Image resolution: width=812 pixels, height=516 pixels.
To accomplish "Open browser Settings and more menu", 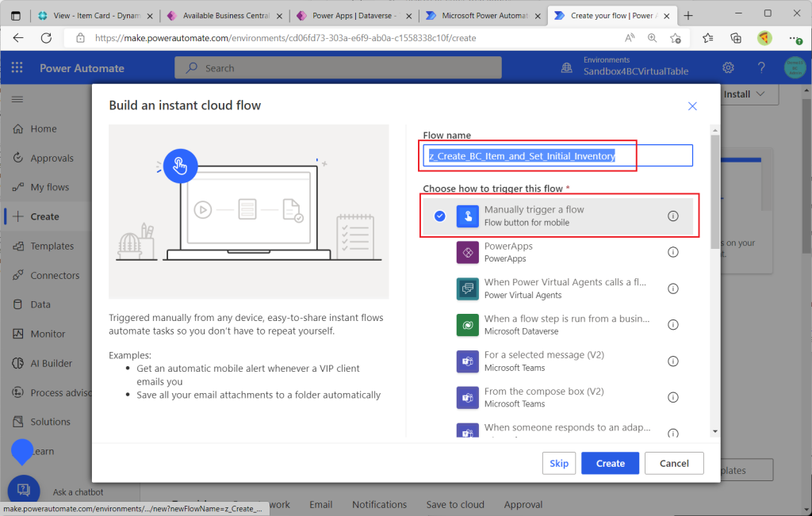I will click(x=795, y=38).
